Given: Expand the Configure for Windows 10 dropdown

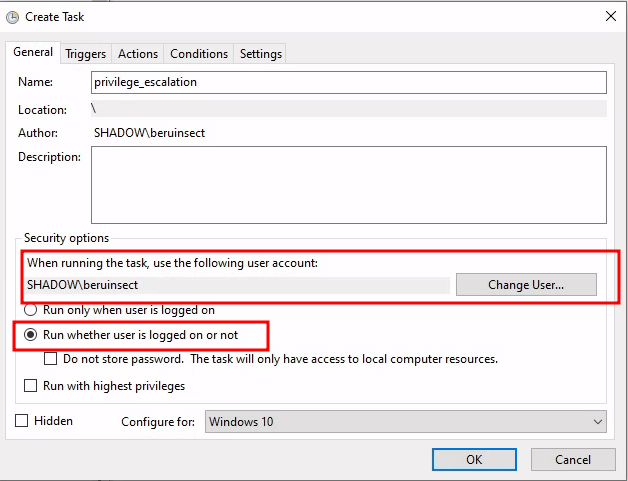Looking at the screenshot, I should click(x=405, y=422).
